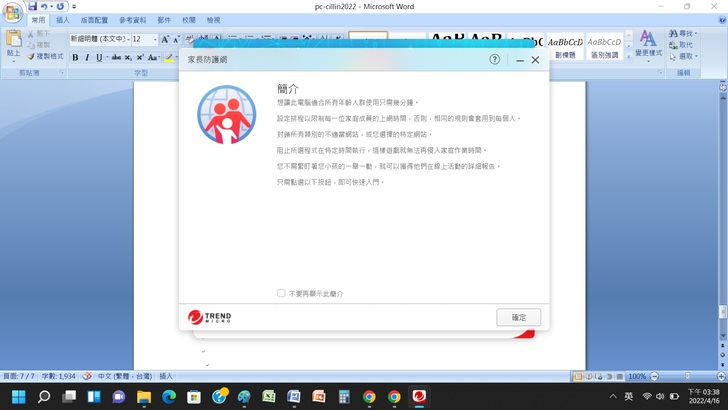Grow font size with larger A icon

tap(165, 39)
